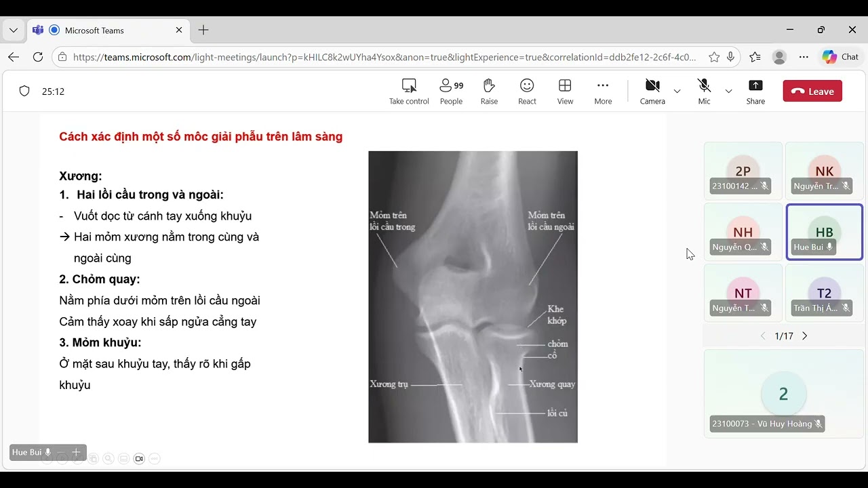Click the zoom magnifier in slide toolbar

pyautogui.click(x=108, y=459)
